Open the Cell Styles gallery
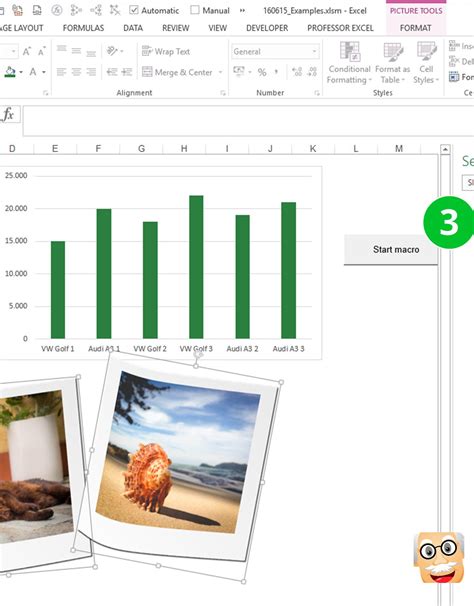This screenshot has width=474, height=606. coord(426,63)
